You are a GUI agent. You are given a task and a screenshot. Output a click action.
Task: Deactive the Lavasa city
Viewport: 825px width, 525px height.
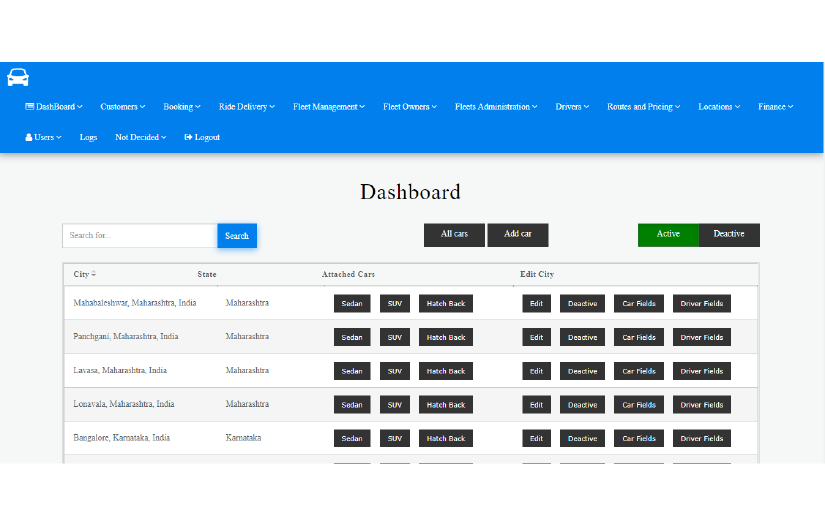(x=582, y=371)
